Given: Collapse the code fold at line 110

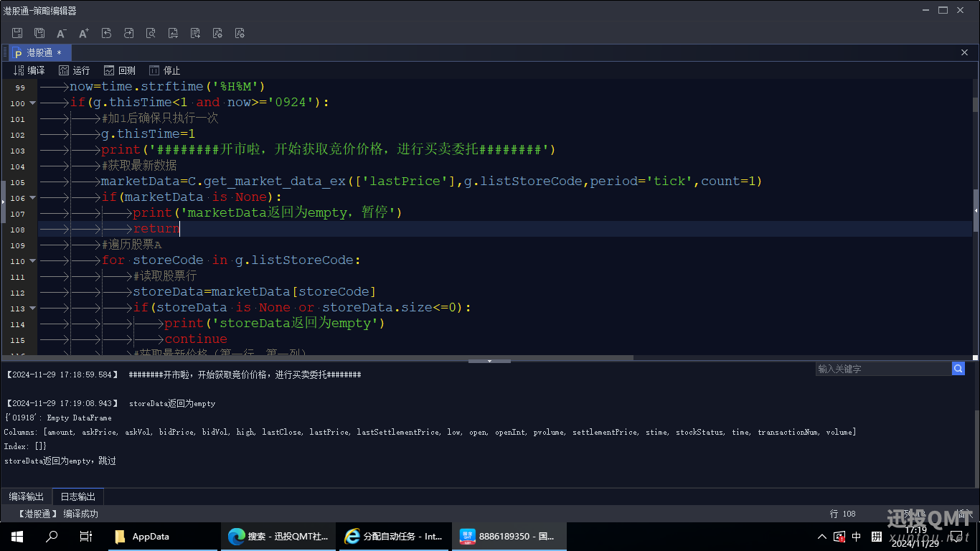Looking at the screenshot, I should coord(32,260).
